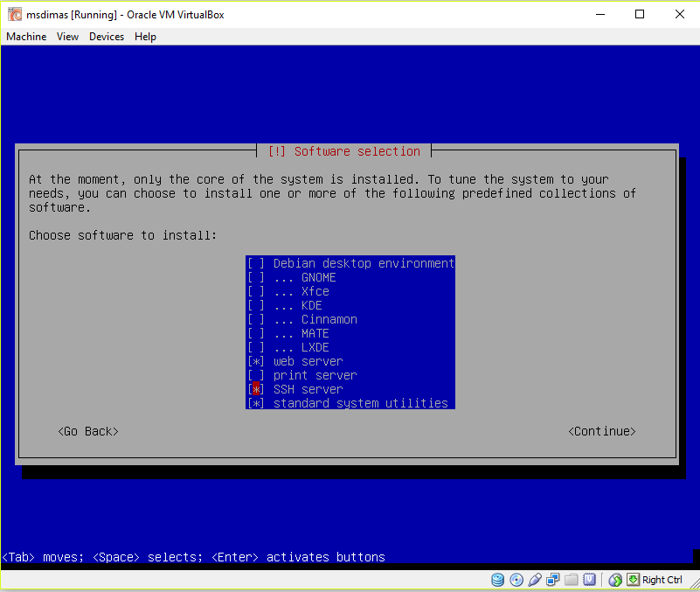Minimize the VirtualBox window
Viewport: 700px width, 592px height.
(x=600, y=14)
